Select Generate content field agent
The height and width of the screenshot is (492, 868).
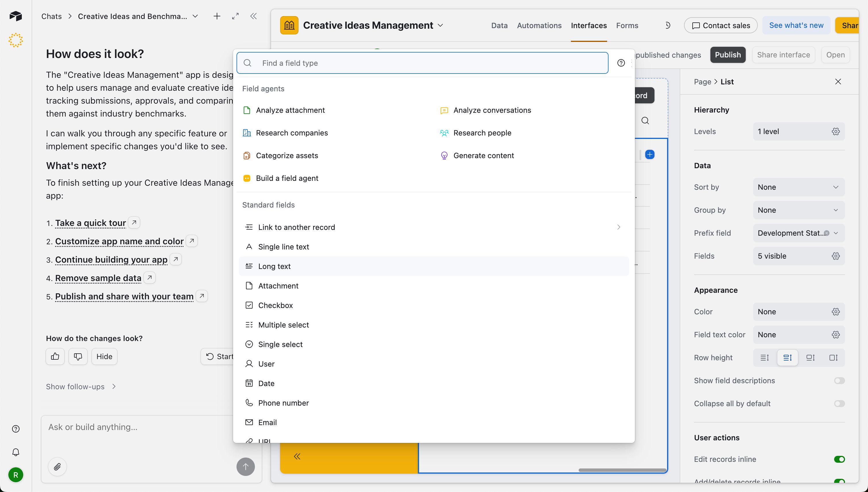(477, 156)
